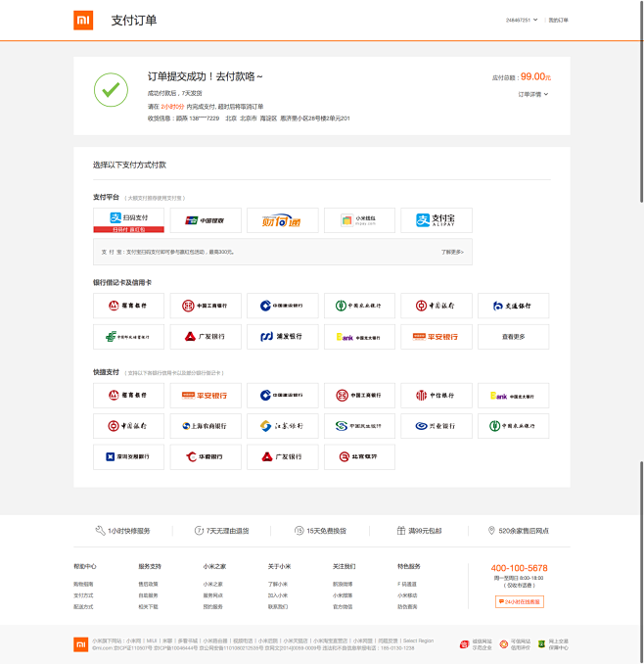The image size is (644, 664).
Task: Open 24小时在线客服 chat button
Action: [x=519, y=601]
